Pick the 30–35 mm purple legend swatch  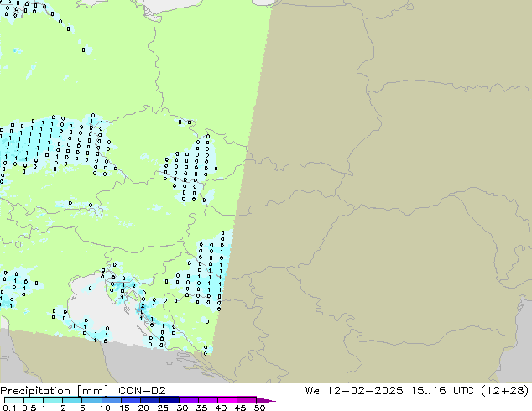click(x=189, y=400)
